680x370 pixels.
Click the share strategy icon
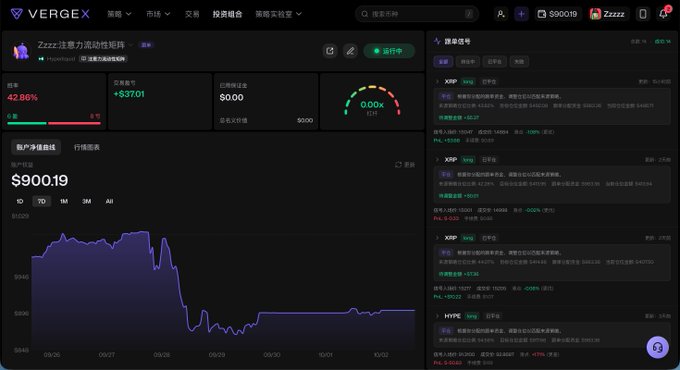330,51
